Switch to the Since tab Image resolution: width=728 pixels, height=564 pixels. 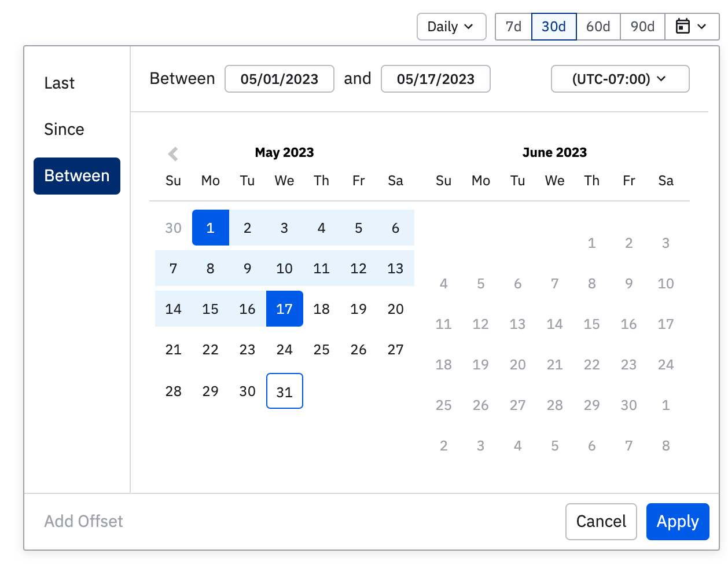tap(64, 129)
